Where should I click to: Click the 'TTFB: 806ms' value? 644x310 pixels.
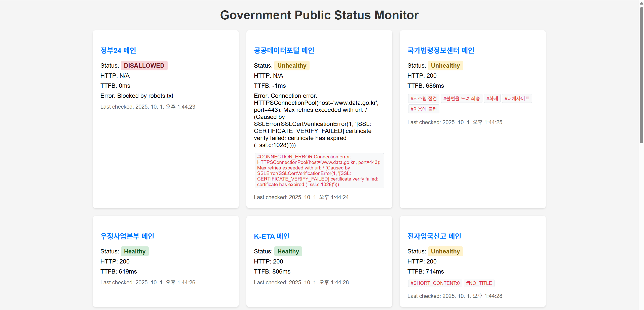272,272
